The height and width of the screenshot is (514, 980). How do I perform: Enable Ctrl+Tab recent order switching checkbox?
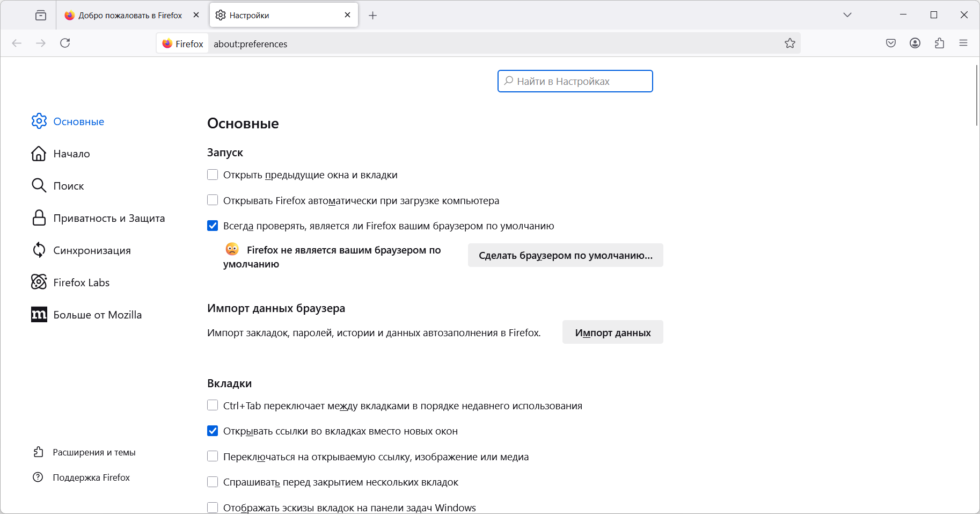pyautogui.click(x=213, y=406)
